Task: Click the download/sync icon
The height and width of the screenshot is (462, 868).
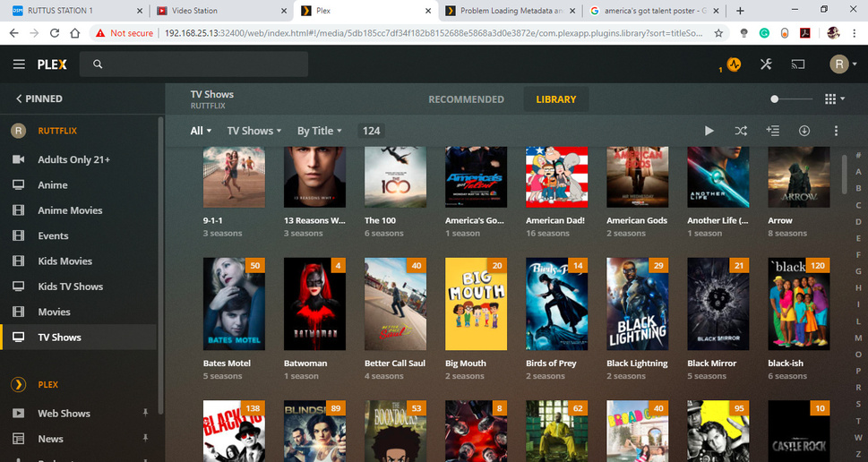Action: tap(804, 131)
